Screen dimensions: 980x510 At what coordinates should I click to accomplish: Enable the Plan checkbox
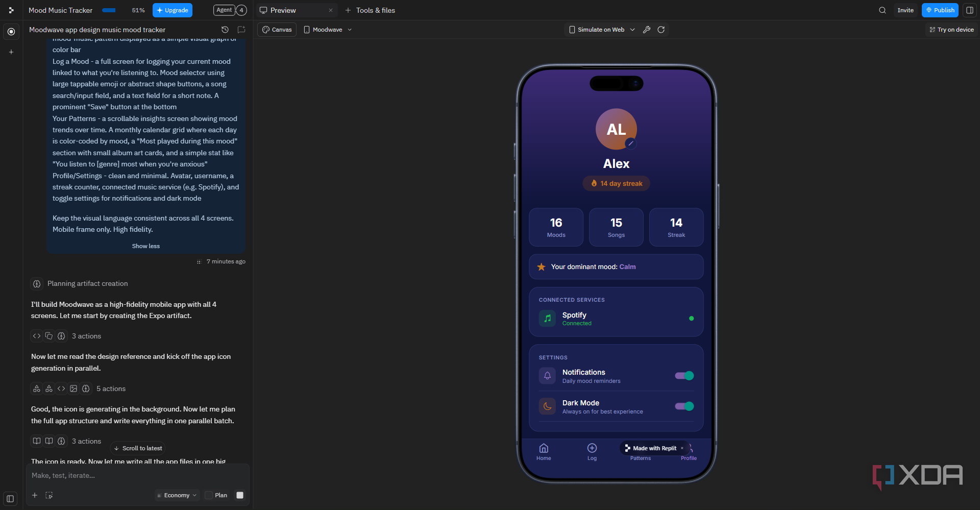click(x=209, y=495)
